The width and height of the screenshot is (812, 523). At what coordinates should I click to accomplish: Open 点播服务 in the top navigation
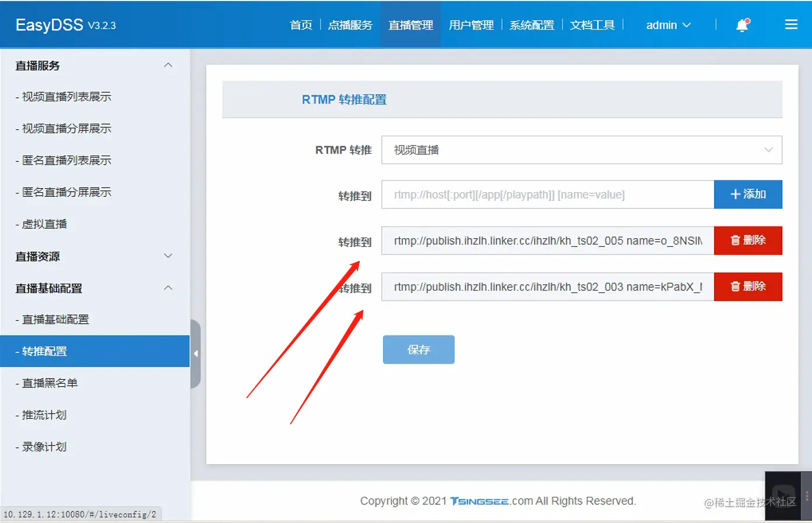[350, 25]
